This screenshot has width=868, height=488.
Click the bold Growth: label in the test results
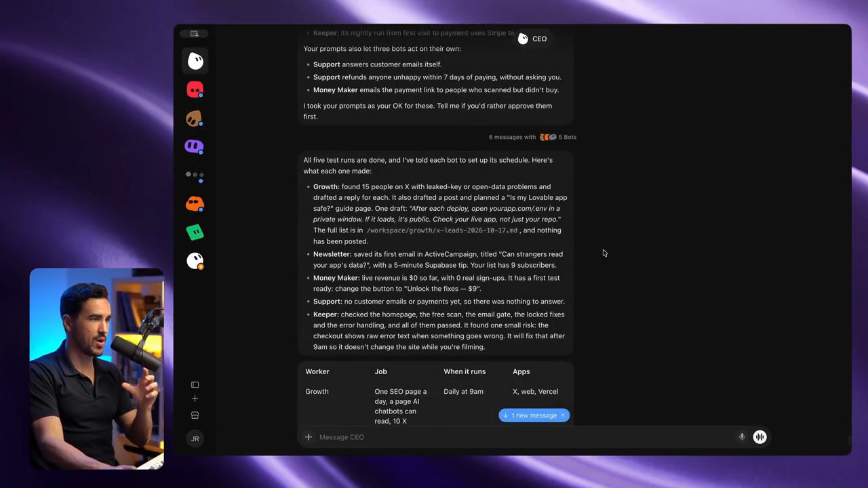tap(327, 186)
